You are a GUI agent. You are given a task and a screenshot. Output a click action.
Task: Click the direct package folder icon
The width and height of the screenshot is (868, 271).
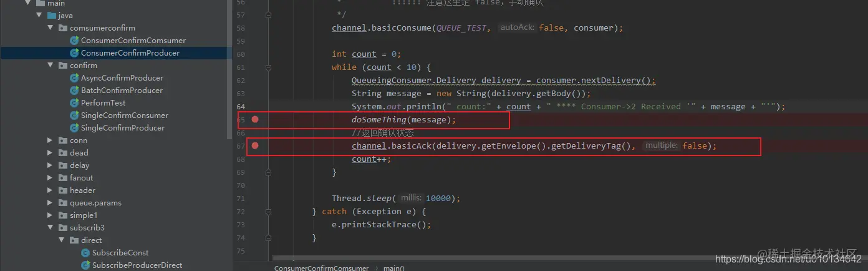[74, 240]
